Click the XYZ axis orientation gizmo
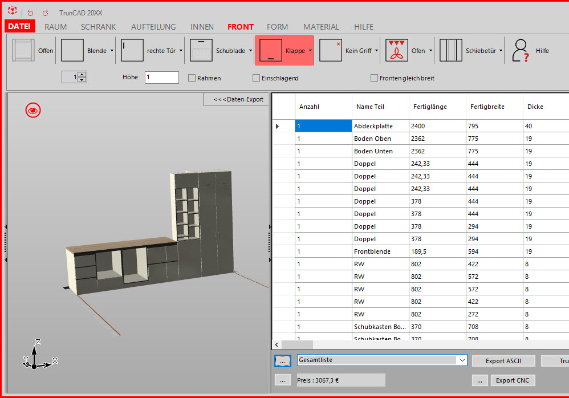This screenshot has height=398, width=569. click(x=39, y=355)
